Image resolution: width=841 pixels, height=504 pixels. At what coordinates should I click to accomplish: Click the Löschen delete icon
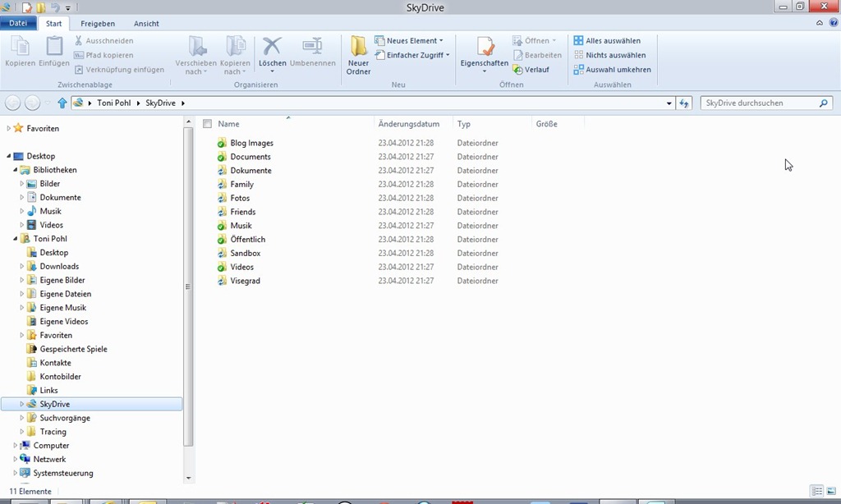[272, 48]
